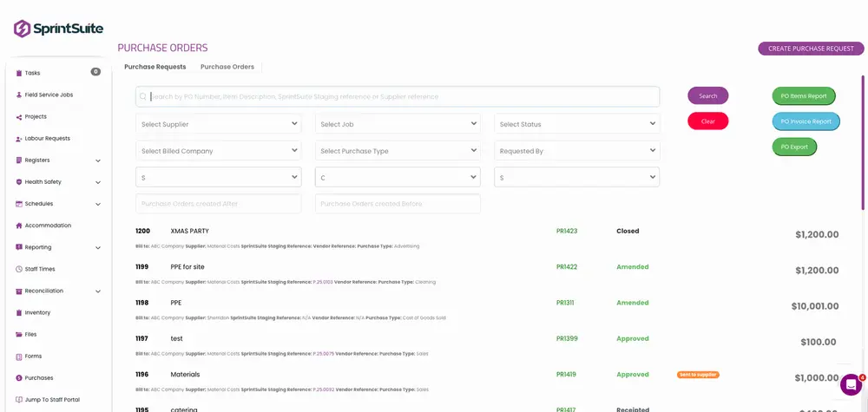Select the XMAS PARTY order row title
Screen dimensions: 868x412
(190, 232)
